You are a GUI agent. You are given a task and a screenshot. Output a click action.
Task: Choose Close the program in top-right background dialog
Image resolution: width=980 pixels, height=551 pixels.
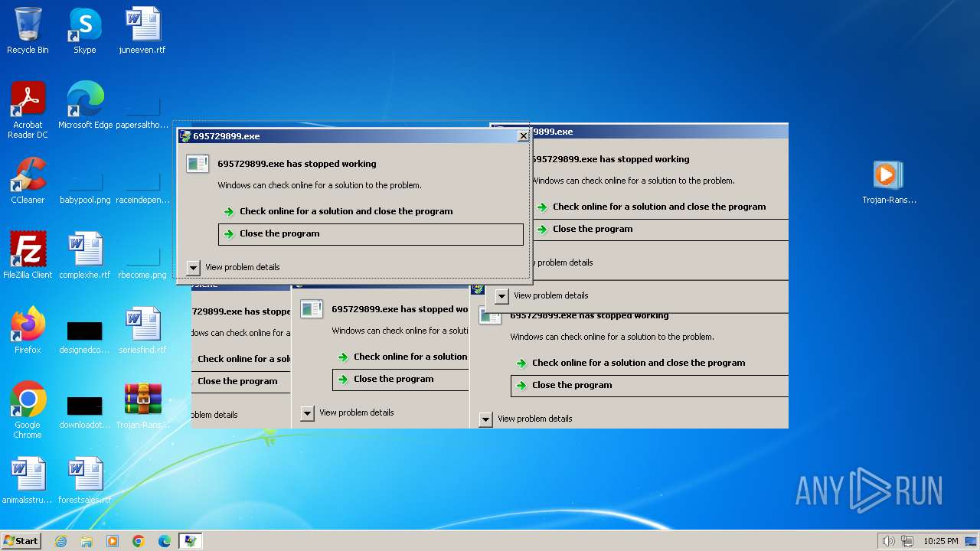(659, 229)
